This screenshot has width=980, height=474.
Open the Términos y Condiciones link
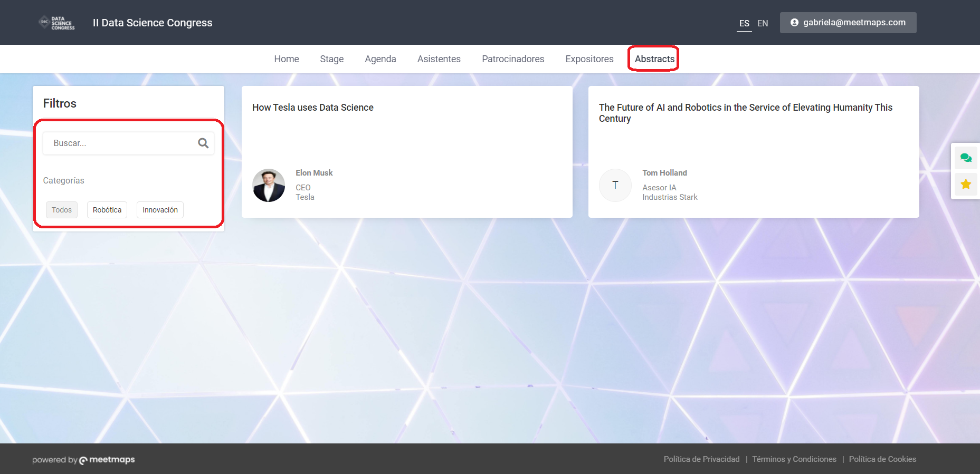point(794,459)
